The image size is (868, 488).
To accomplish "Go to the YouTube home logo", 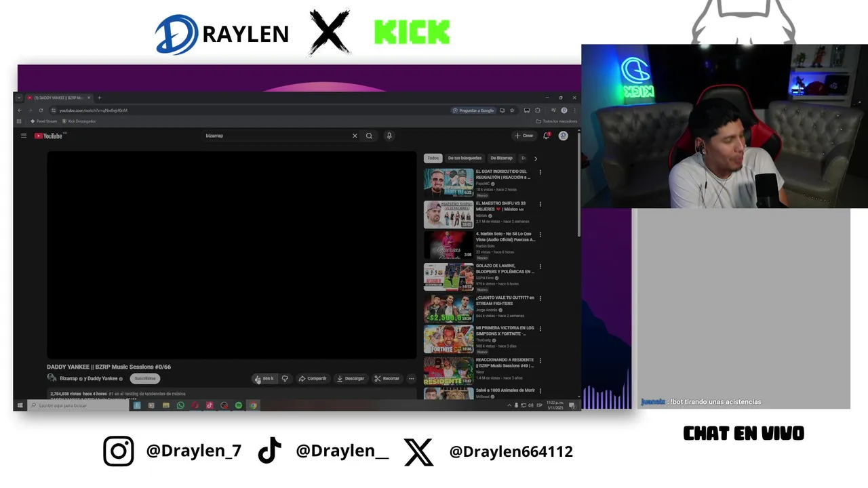I will click(49, 136).
